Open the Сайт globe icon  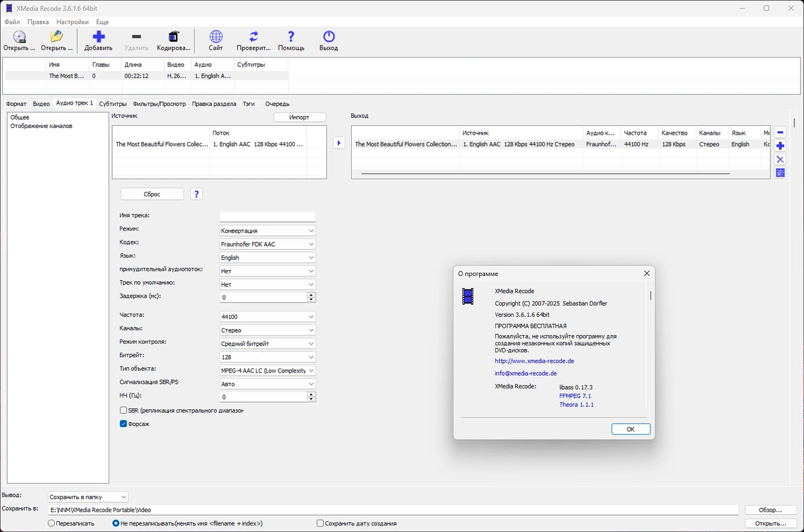click(216, 37)
